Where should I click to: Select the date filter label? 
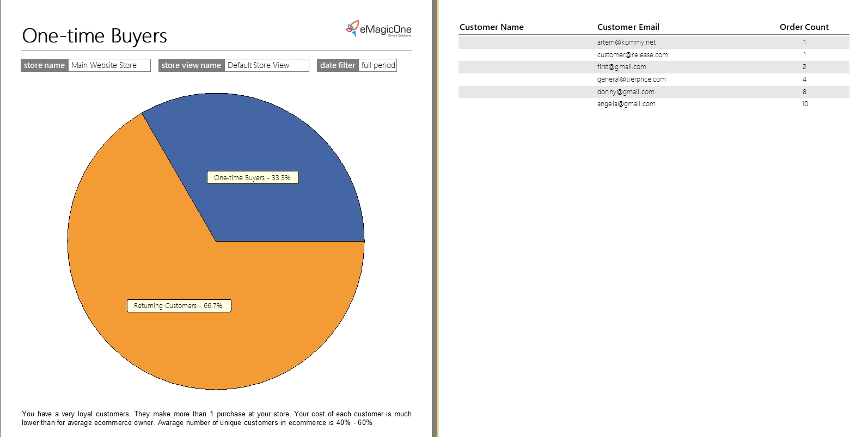(338, 65)
